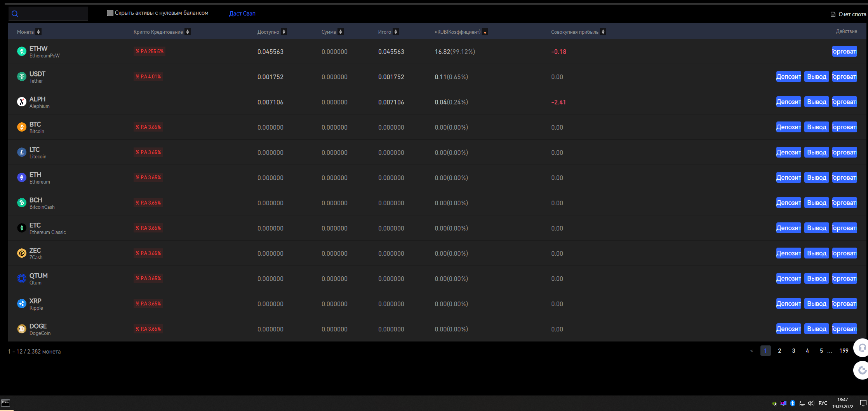Click the LTC Litecoin coin icon

tap(22, 152)
